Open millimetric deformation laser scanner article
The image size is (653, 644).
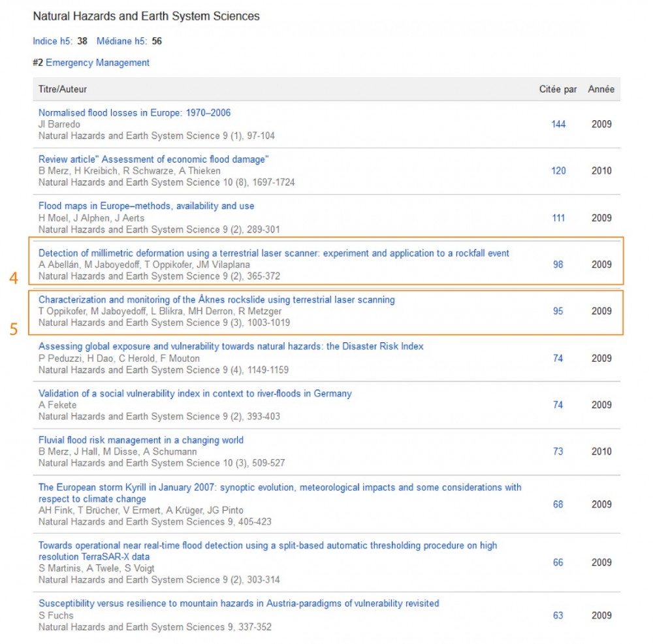274,253
